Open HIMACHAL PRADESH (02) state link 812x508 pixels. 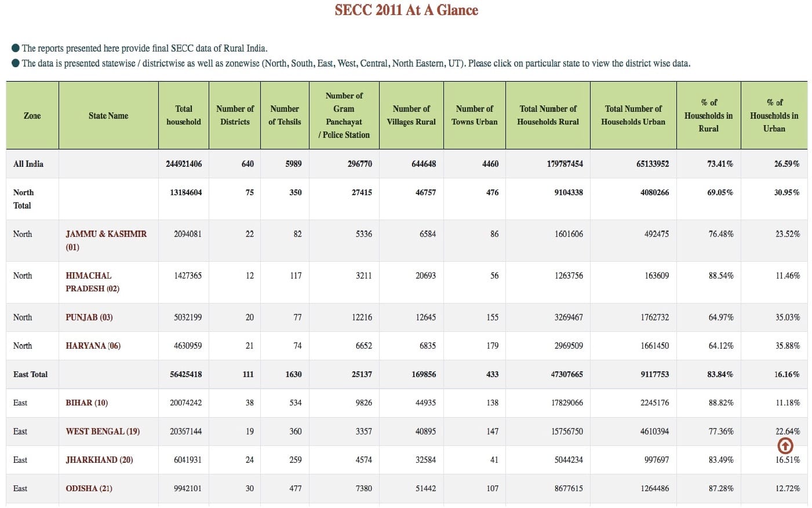coord(93,282)
